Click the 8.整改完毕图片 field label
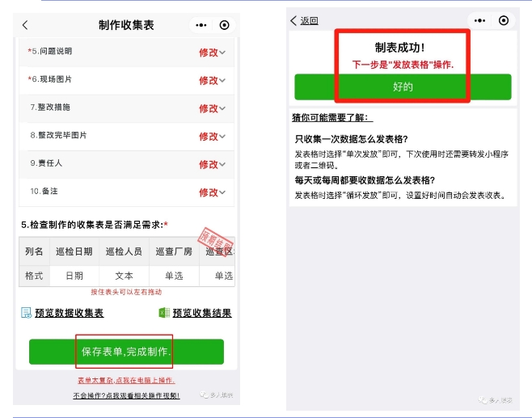Screen dimensions: 532x418 tap(58, 135)
